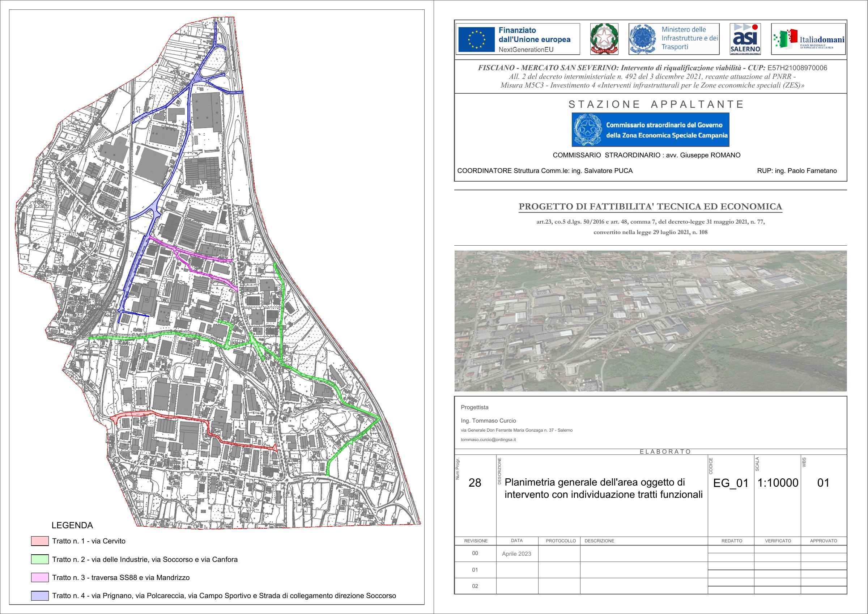Click the ASI Salerno logo
The height and width of the screenshot is (614, 868).
click(x=745, y=39)
